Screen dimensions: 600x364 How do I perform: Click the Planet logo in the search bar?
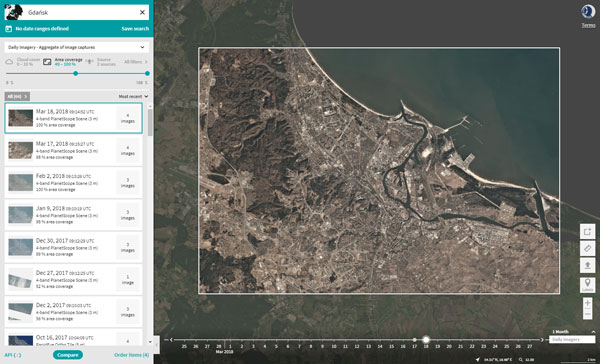(x=13, y=13)
